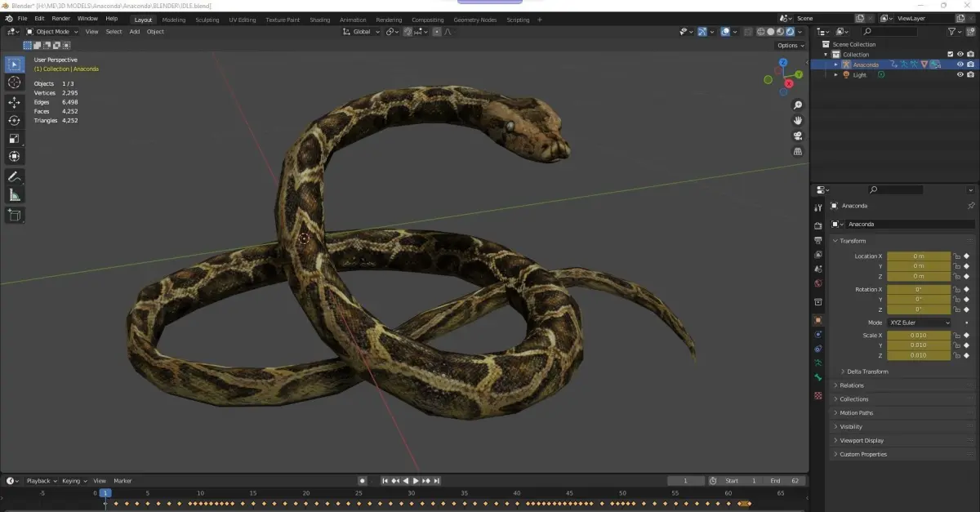Toggle Light object visibility eye icon
Viewport: 980px width, 512px height.
tap(960, 75)
